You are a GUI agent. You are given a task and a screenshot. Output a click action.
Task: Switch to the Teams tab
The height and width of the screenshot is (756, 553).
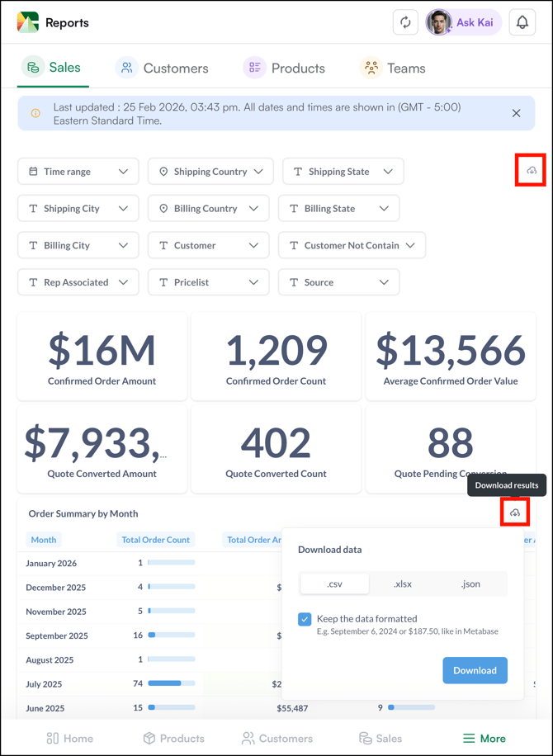pyautogui.click(x=393, y=68)
